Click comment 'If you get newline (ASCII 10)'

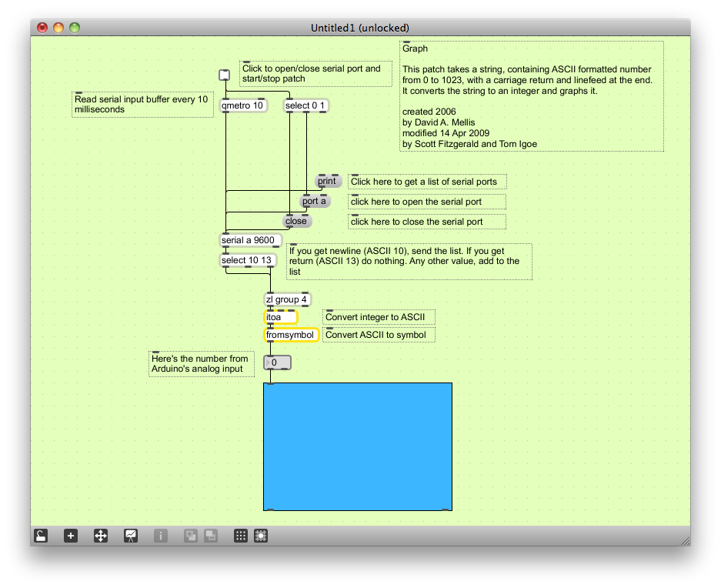409,262
